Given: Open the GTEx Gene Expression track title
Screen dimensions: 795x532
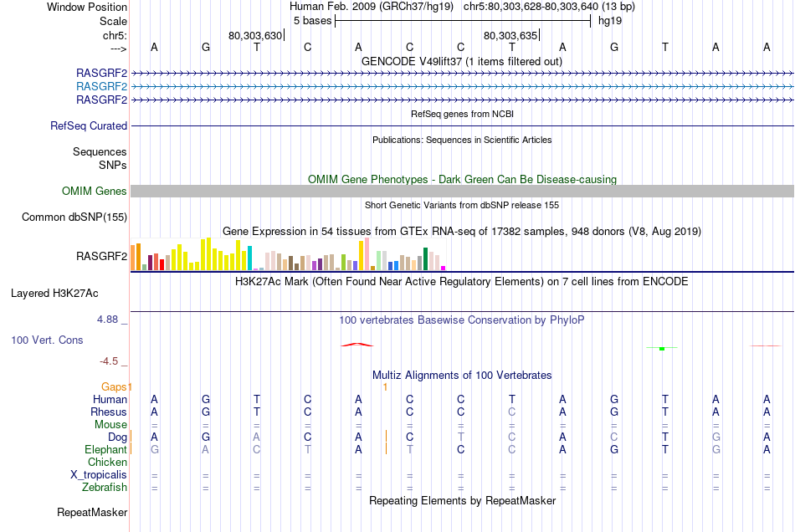Looking at the screenshot, I should [x=462, y=232].
